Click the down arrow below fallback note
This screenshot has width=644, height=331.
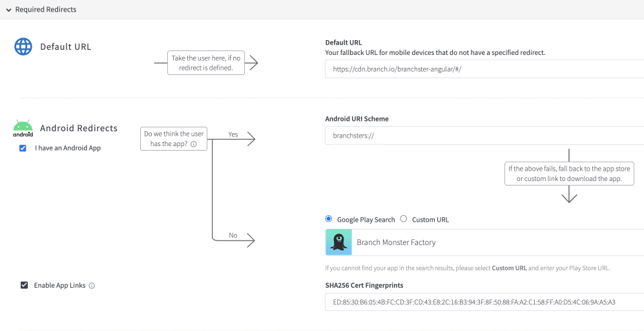coord(569,195)
